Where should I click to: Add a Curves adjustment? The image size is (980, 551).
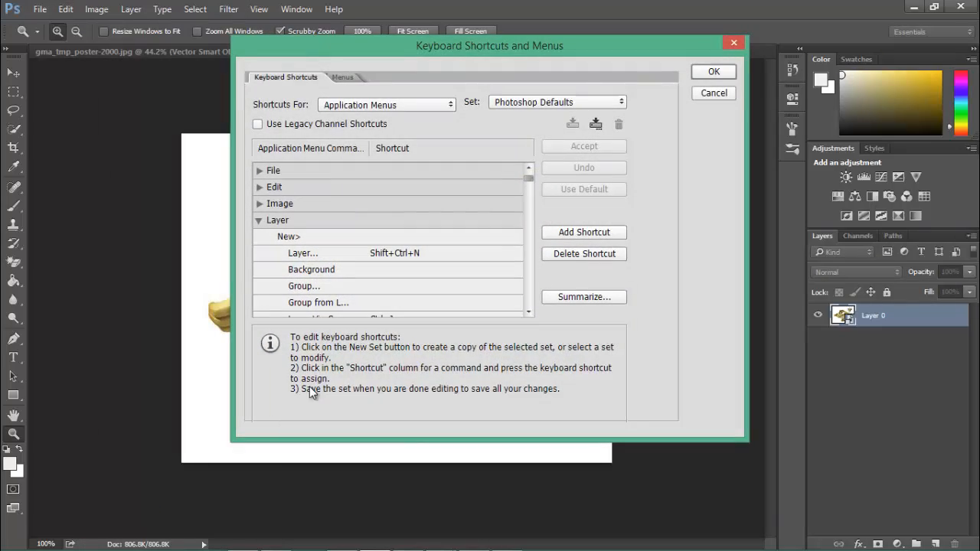click(x=881, y=177)
